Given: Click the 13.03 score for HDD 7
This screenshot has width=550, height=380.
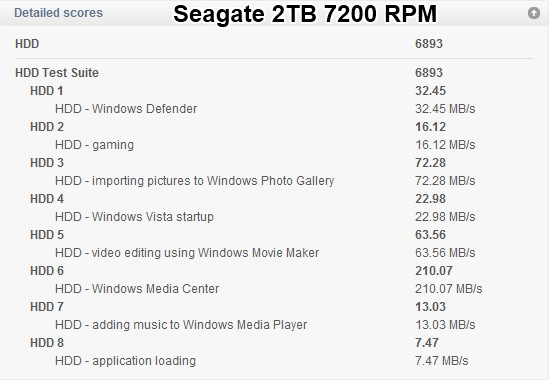Looking at the screenshot, I should pos(430,307).
